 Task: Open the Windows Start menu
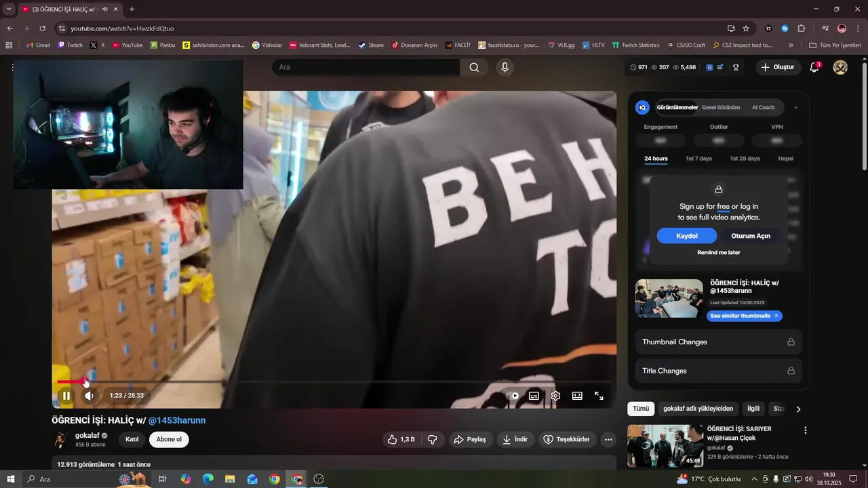[10, 479]
